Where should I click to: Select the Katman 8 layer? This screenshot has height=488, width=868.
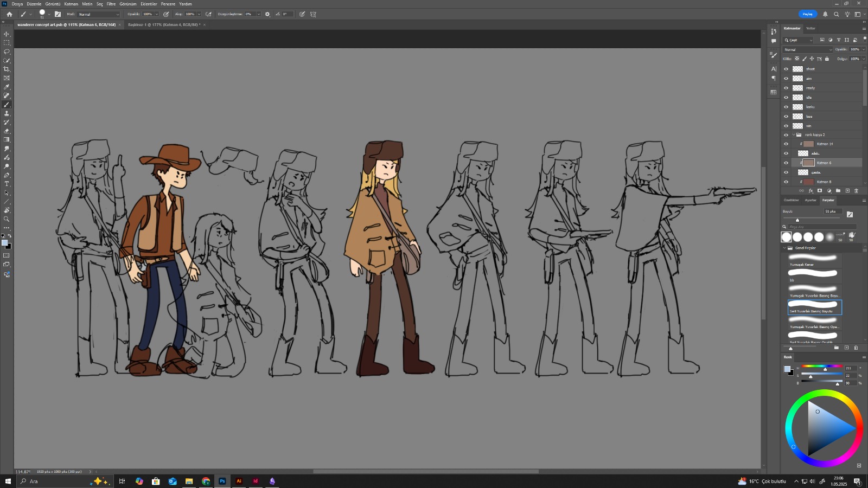pos(826,182)
